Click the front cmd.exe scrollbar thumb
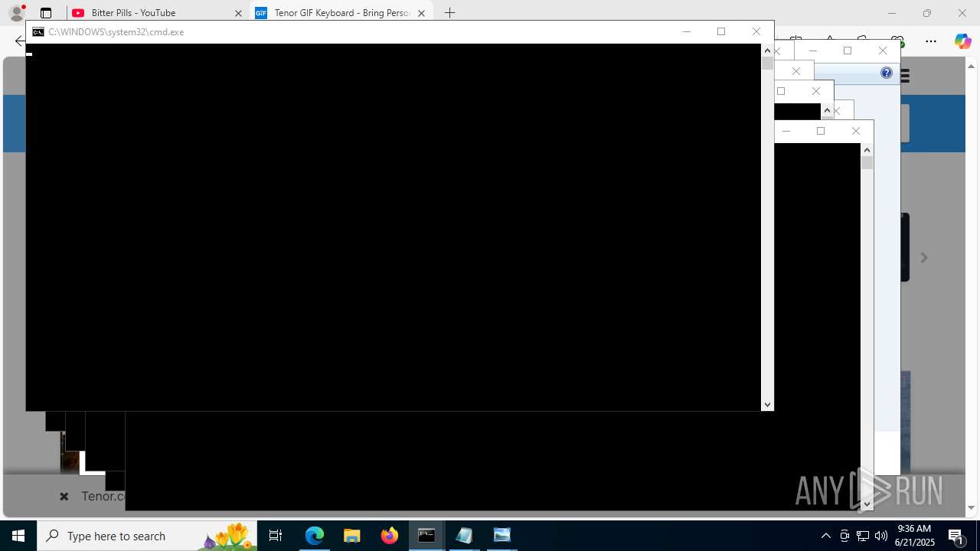Image resolution: width=980 pixels, height=551 pixels. click(x=767, y=64)
